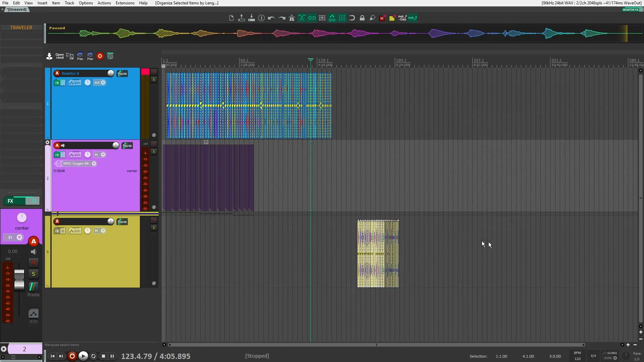
Task: Mute the Reaktor 6 track
Action: pyautogui.click(x=154, y=72)
